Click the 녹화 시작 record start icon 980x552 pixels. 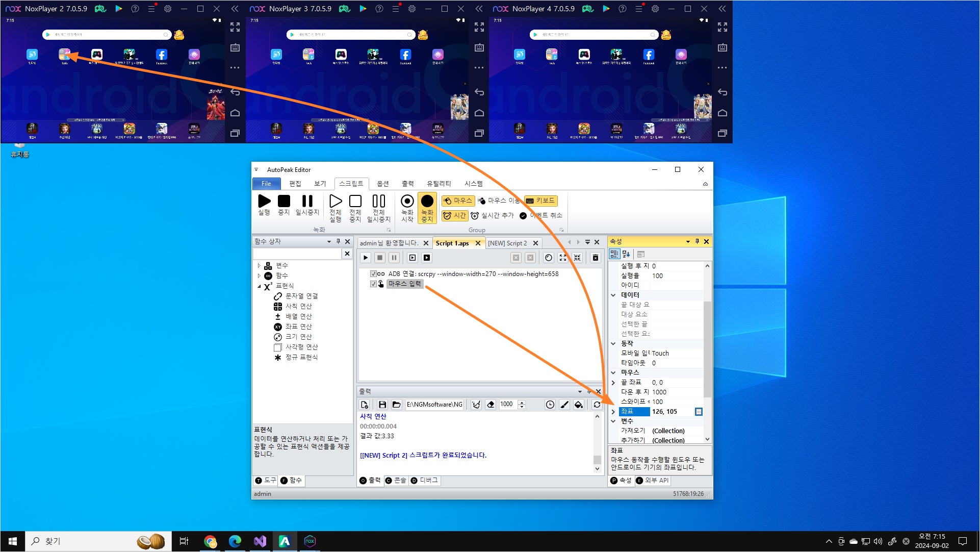407,202
